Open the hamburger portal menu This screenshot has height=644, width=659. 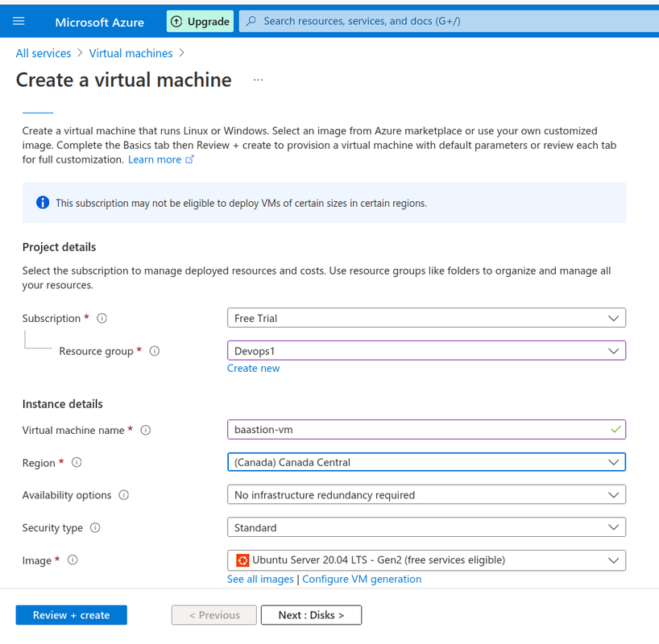(x=19, y=21)
